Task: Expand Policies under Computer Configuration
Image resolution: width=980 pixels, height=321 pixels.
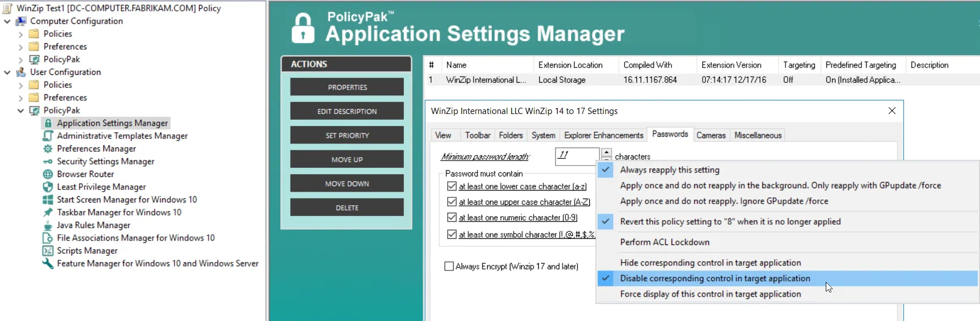Action: coord(21,34)
